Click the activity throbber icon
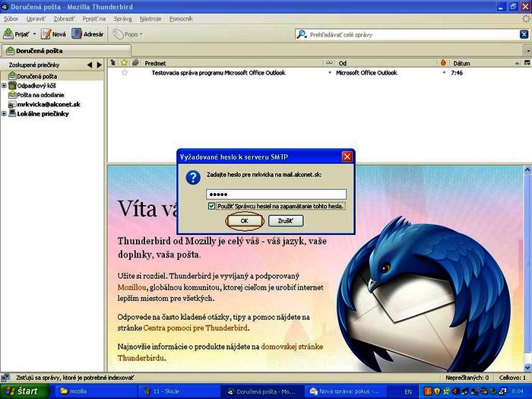The image size is (532, 399). (526, 19)
